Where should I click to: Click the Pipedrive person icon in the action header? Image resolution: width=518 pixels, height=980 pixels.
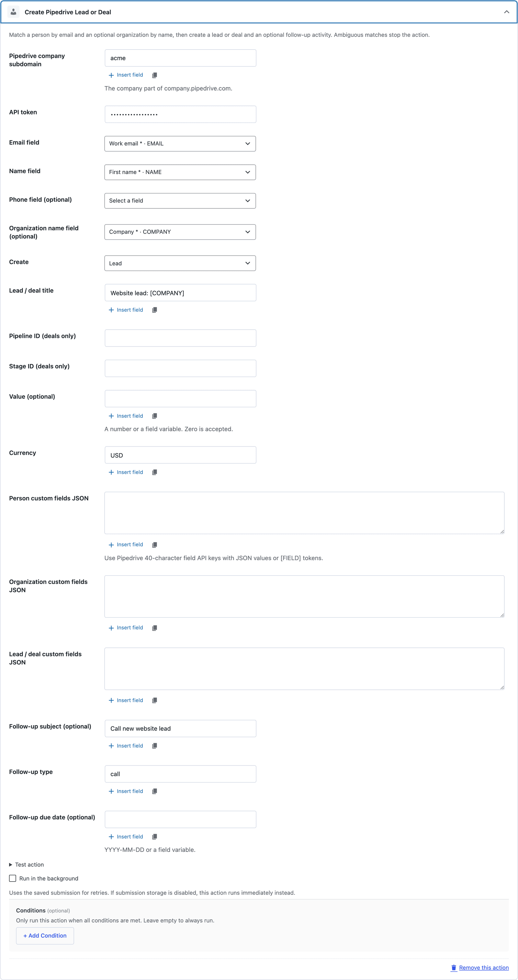13,12
